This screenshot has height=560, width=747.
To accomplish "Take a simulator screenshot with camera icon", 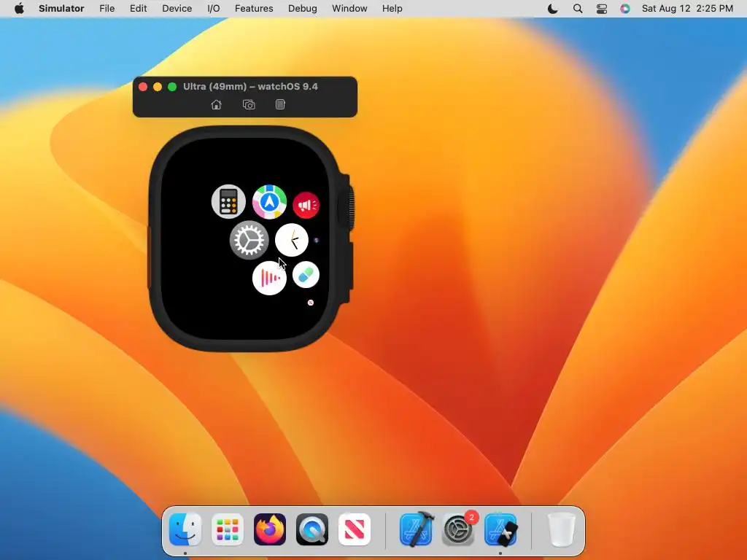I will pos(249,104).
